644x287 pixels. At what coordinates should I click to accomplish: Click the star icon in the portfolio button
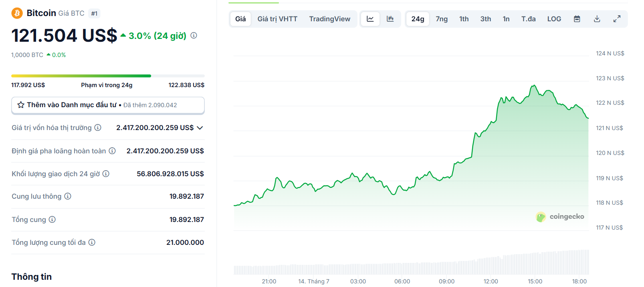pyautogui.click(x=21, y=105)
